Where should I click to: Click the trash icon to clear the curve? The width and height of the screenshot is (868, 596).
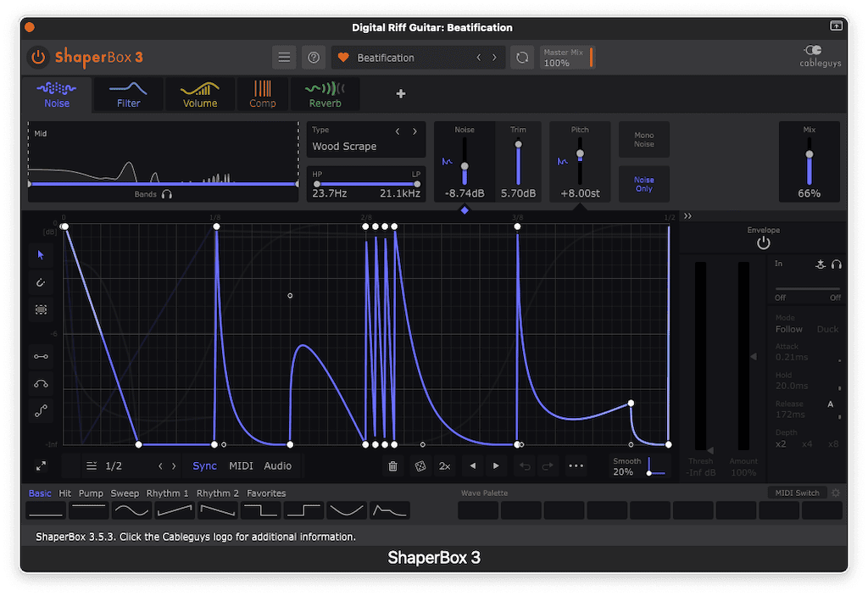(x=392, y=465)
